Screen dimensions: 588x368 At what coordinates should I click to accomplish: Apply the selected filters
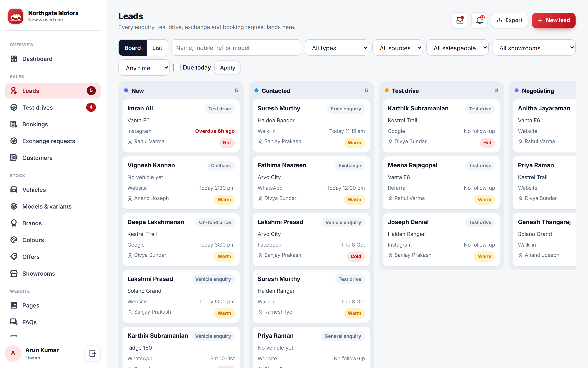point(228,68)
